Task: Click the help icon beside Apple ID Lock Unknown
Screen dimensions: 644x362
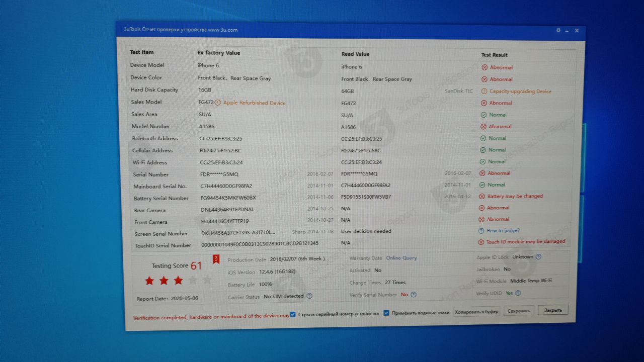Action: 538,257
